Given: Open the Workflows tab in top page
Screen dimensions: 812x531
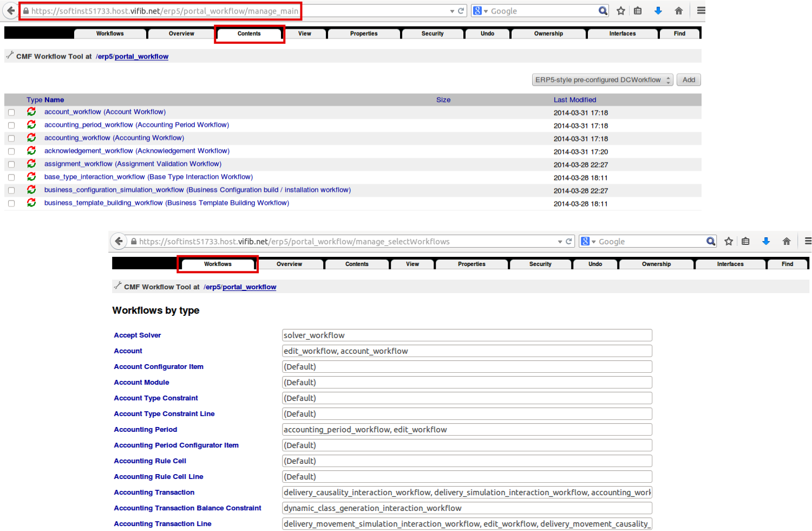Looking at the screenshot, I should (110, 34).
